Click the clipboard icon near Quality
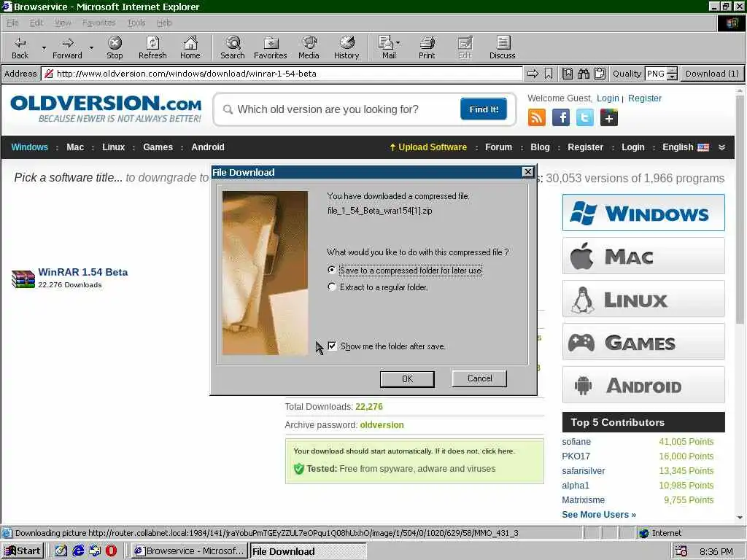The image size is (747, 560). pos(600,74)
